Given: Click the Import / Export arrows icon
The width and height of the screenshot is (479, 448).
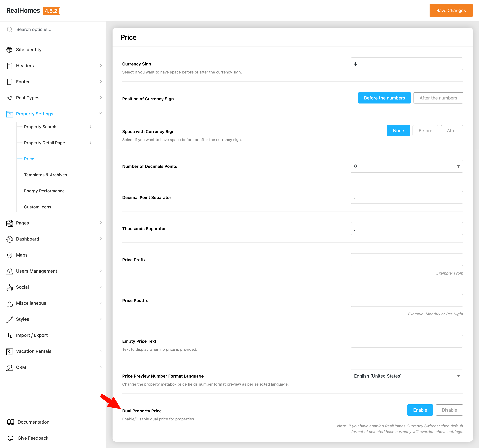Looking at the screenshot, I should click(x=9, y=335).
